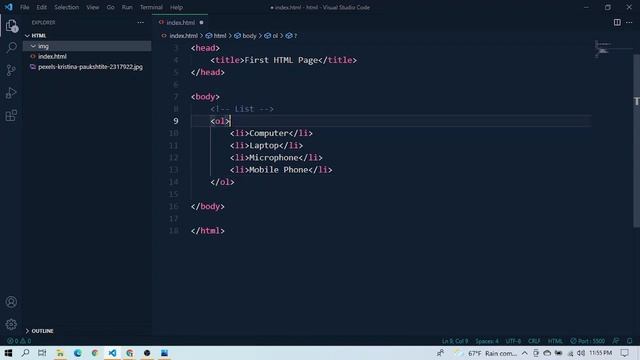Viewport: 640px width, 360px height.
Task: Click UTF-8 encoding in status bar
Action: point(513,341)
